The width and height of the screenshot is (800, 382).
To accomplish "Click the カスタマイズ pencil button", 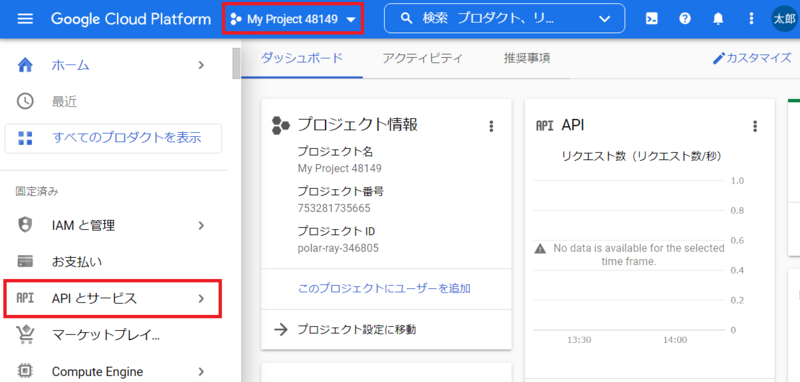I will [752, 58].
